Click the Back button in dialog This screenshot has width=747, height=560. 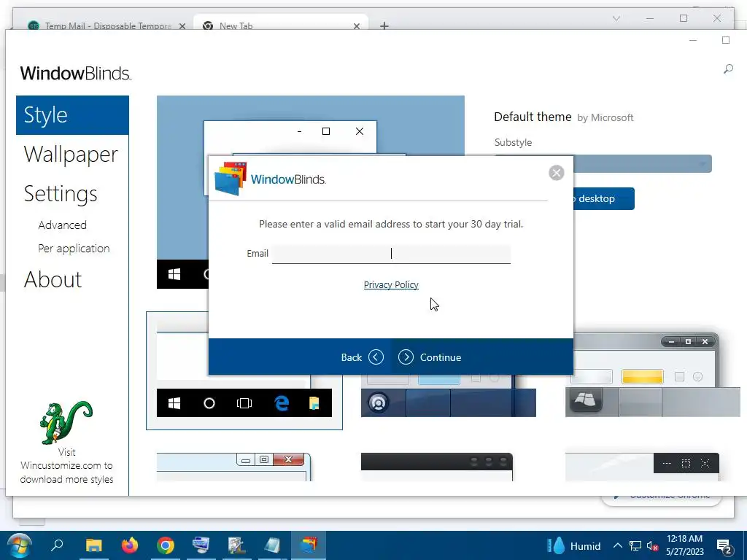click(363, 357)
